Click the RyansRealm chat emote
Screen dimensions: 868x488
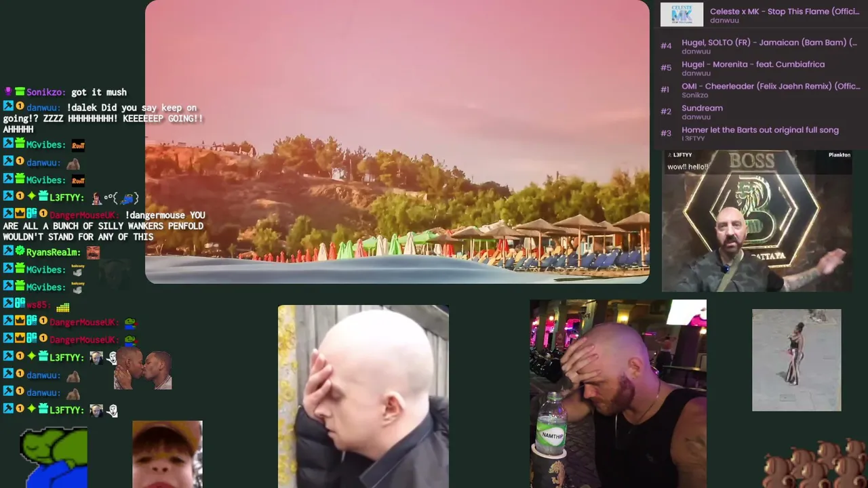pyautogui.click(x=93, y=252)
